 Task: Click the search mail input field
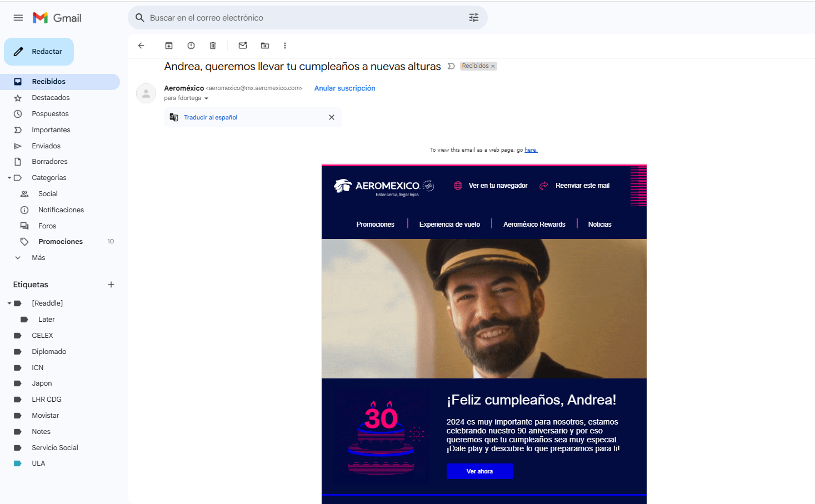point(306,18)
